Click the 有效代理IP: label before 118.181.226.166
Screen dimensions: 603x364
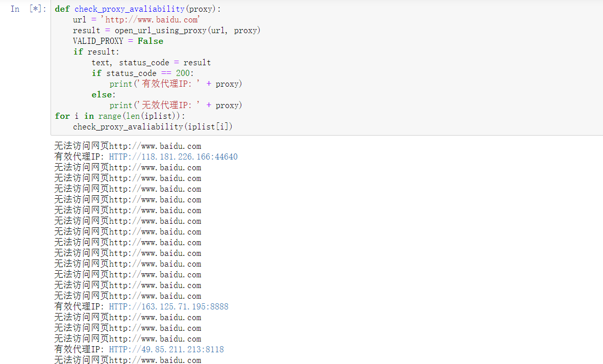[x=79, y=157]
